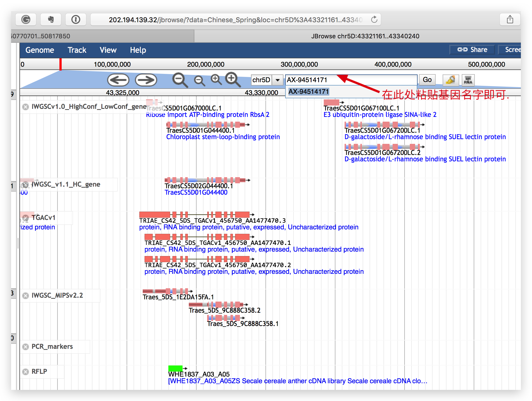Open the View menu
This screenshot has height=401, width=532.
pos(108,50)
